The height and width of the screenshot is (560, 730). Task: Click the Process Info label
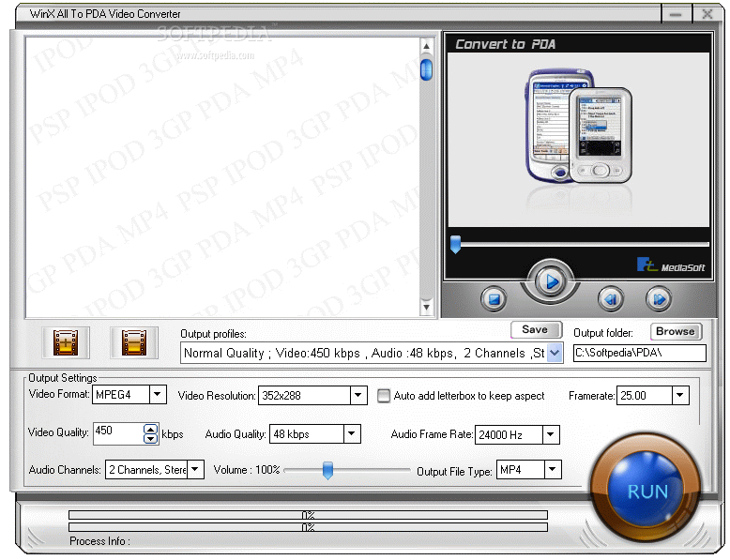[99, 541]
